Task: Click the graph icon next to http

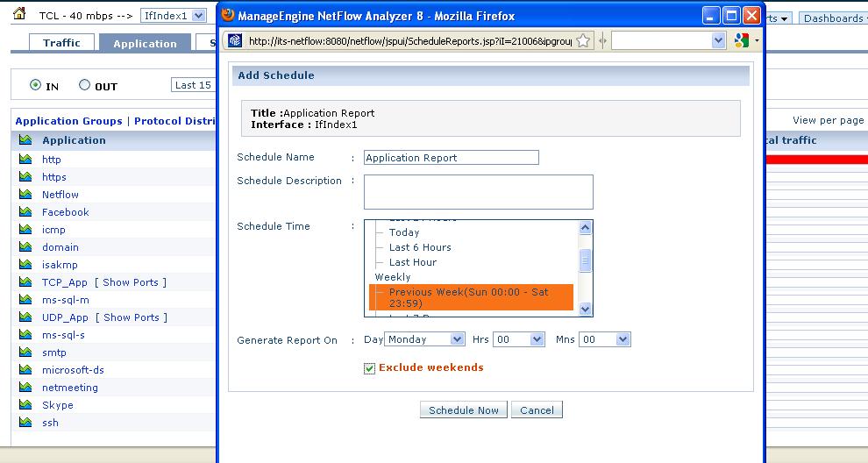Action: (x=25, y=160)
